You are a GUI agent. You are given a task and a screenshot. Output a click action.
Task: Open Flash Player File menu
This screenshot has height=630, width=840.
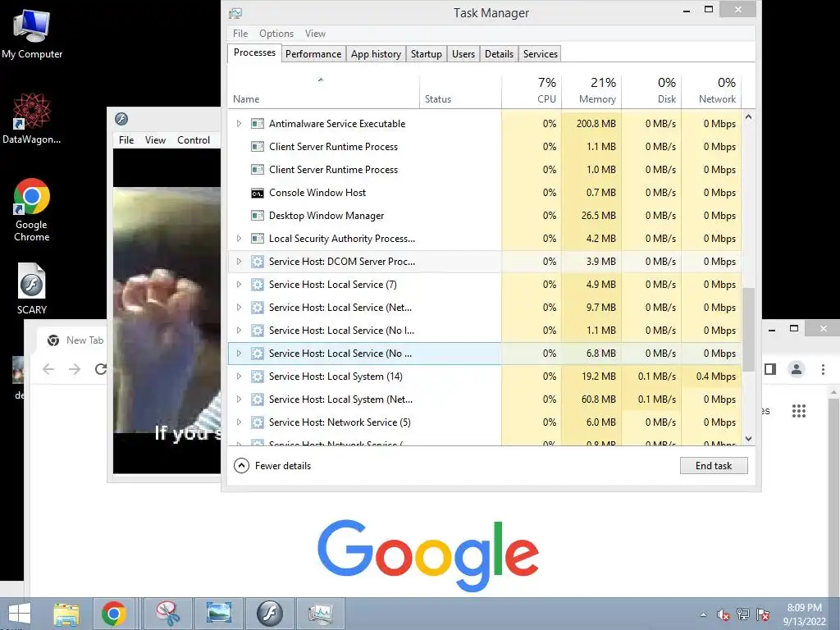coord(126,140)
